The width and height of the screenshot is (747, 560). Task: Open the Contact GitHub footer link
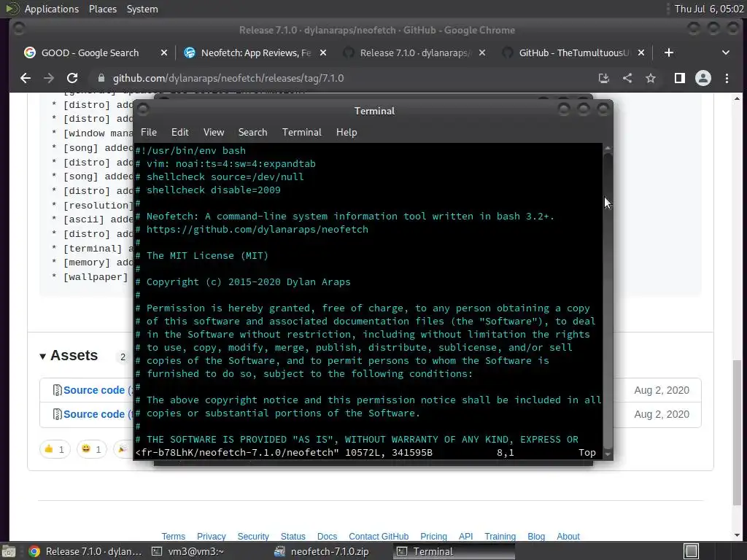point(379,536)
